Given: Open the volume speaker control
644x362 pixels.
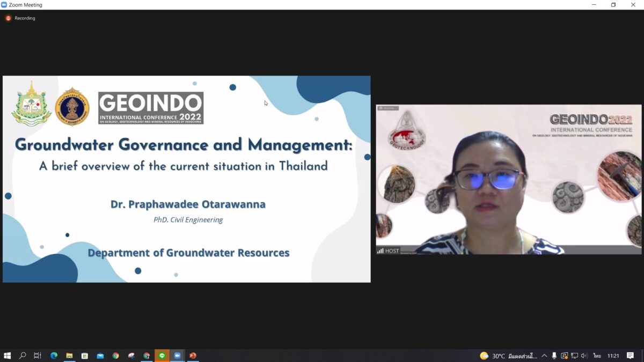Looking at the screenshot, I should click(584, 356).
